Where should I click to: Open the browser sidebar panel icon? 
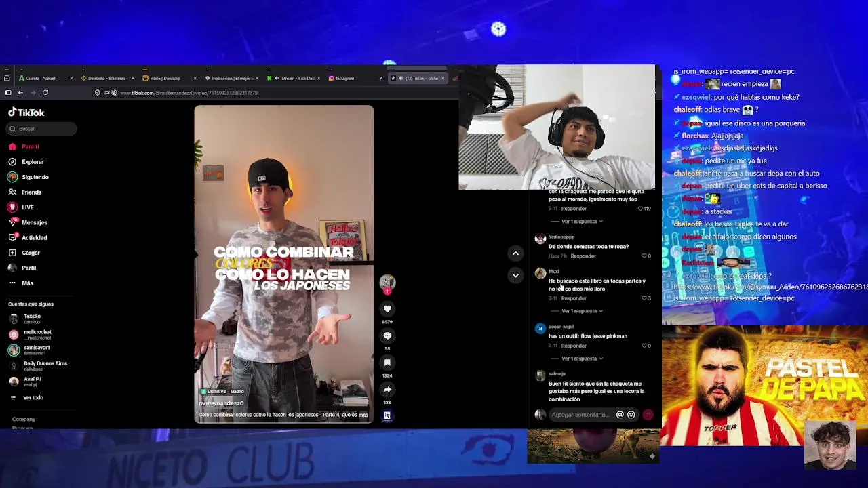click(8, 93)
